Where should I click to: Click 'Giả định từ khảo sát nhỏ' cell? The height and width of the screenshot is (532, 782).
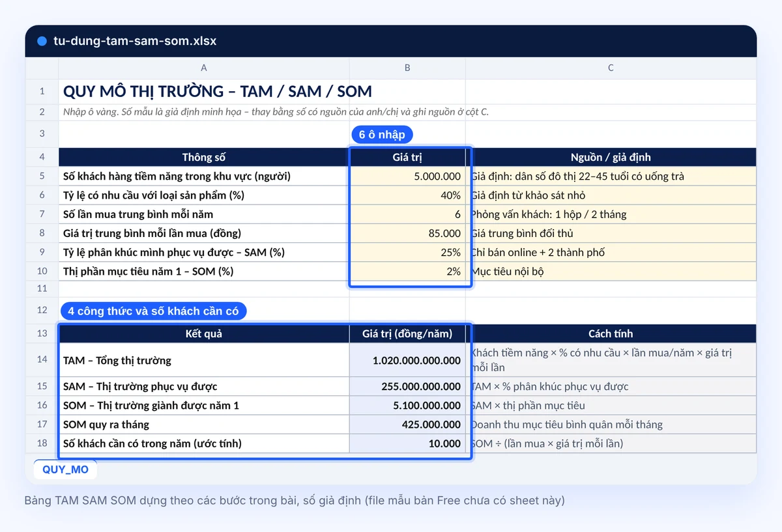pos(611,195)
